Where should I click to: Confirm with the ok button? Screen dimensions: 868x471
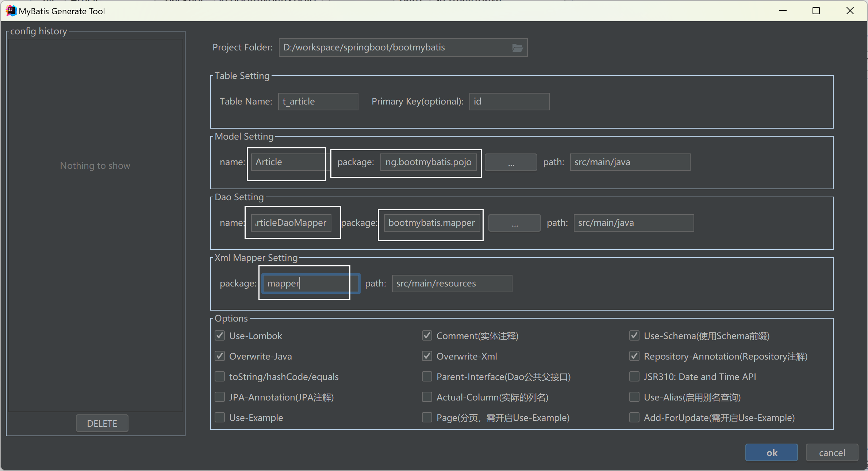click(x=771, y=452)
